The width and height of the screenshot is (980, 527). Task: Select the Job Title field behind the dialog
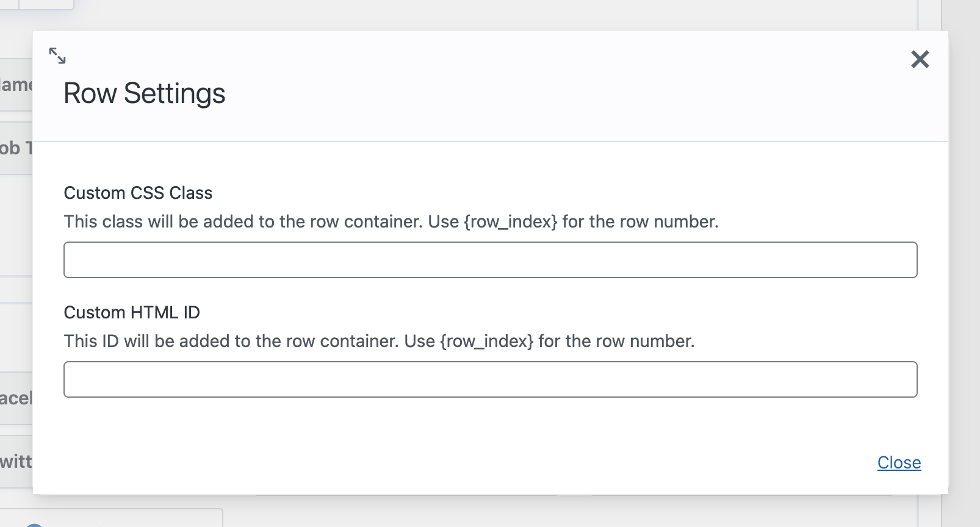pyautogui.click(x=15, y=148)
